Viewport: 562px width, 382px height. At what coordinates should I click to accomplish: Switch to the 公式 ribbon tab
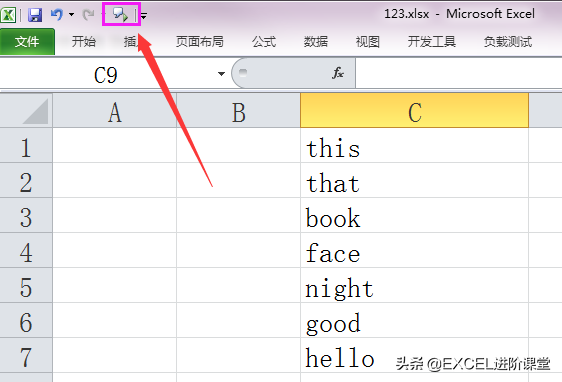point(264,42)
